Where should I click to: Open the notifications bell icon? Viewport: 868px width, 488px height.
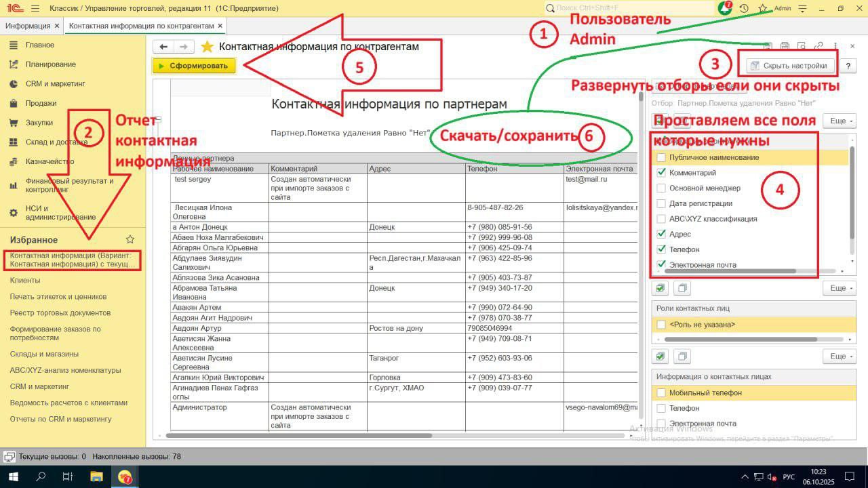tap(725, 8)
